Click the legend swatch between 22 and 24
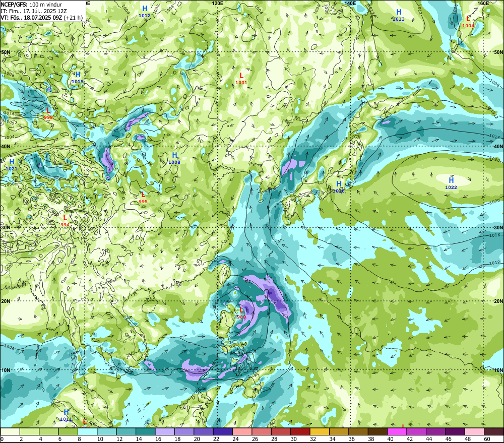The image size is (504, 443). 223,431
